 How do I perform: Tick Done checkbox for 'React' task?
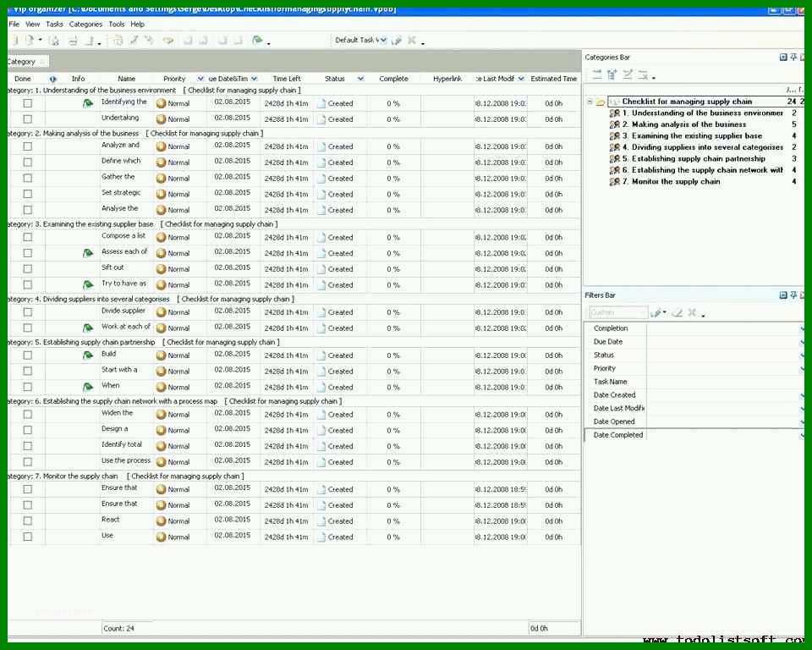(x=27, y=521)
